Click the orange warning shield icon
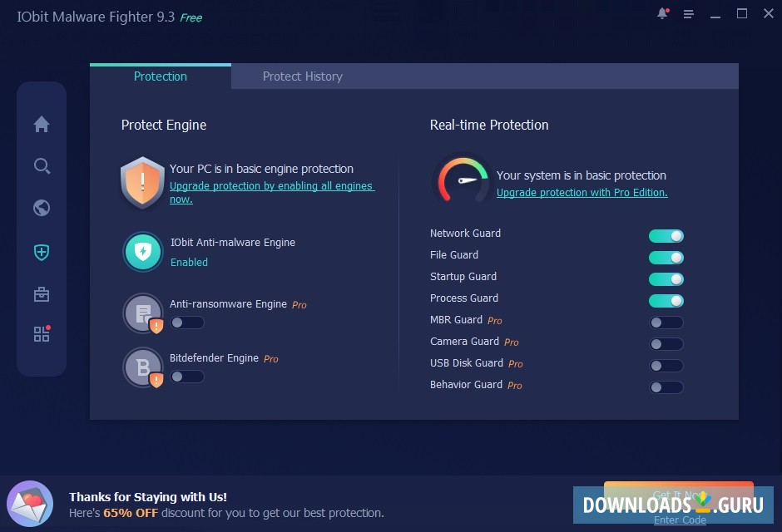 tap(142, 182)
